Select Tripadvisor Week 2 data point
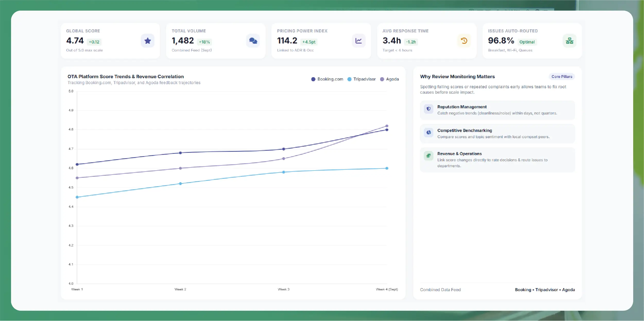 (180, 184)
